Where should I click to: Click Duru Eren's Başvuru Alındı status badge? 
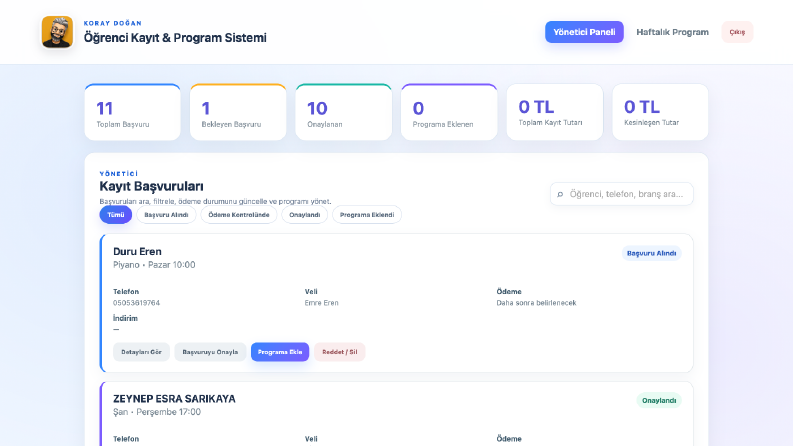pos(651,253)
